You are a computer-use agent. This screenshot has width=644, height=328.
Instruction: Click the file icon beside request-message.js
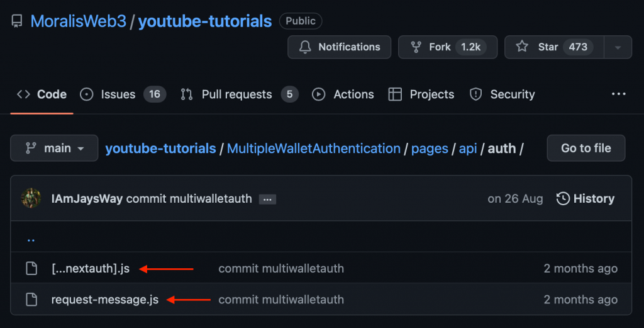31,300
